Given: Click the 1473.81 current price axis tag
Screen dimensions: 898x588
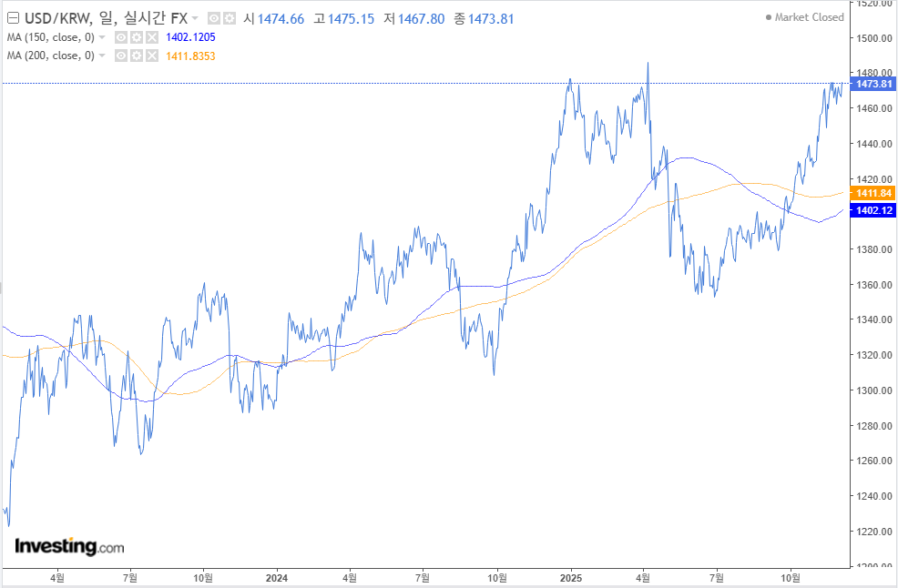Looking at the screenshot, I should (x=872, y=84).
